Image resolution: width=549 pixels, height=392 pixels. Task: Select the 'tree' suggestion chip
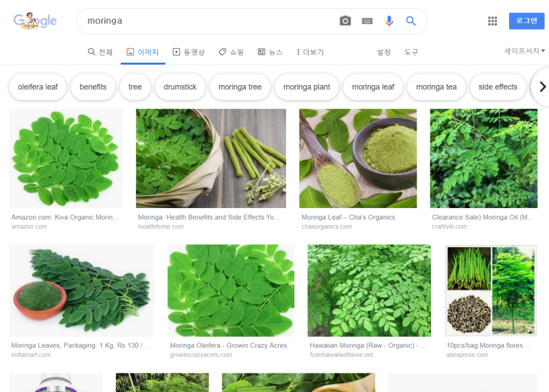pyautogui.click(x=135, y=87)
